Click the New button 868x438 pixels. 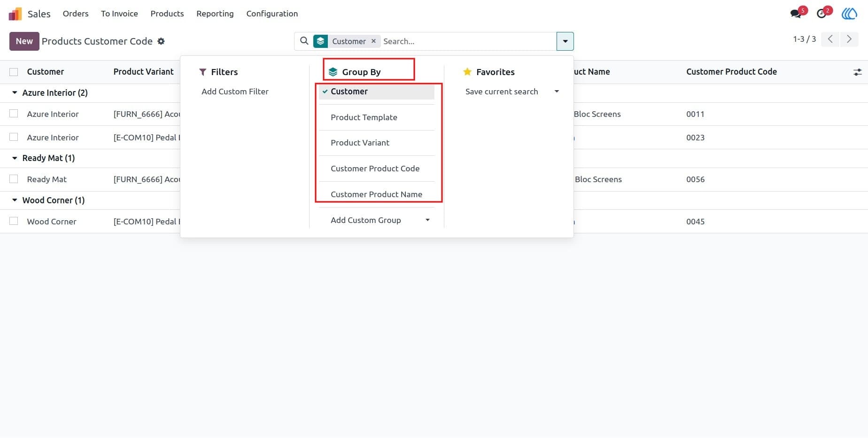pos(24,41)
